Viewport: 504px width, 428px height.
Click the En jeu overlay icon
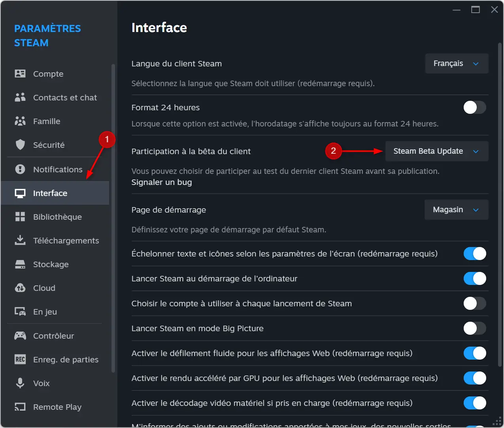coord(20,311)
